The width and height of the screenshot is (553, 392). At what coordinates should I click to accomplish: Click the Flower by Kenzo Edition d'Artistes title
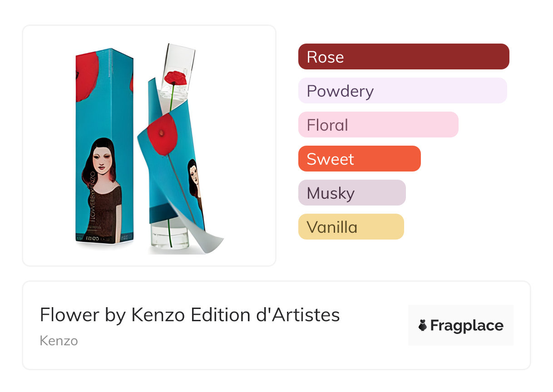click(190, 315)
